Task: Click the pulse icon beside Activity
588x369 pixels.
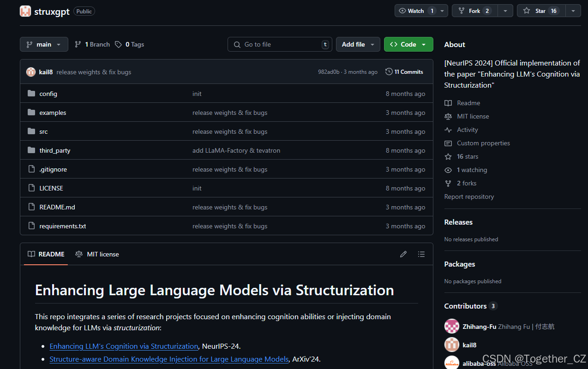Action: 448,130
